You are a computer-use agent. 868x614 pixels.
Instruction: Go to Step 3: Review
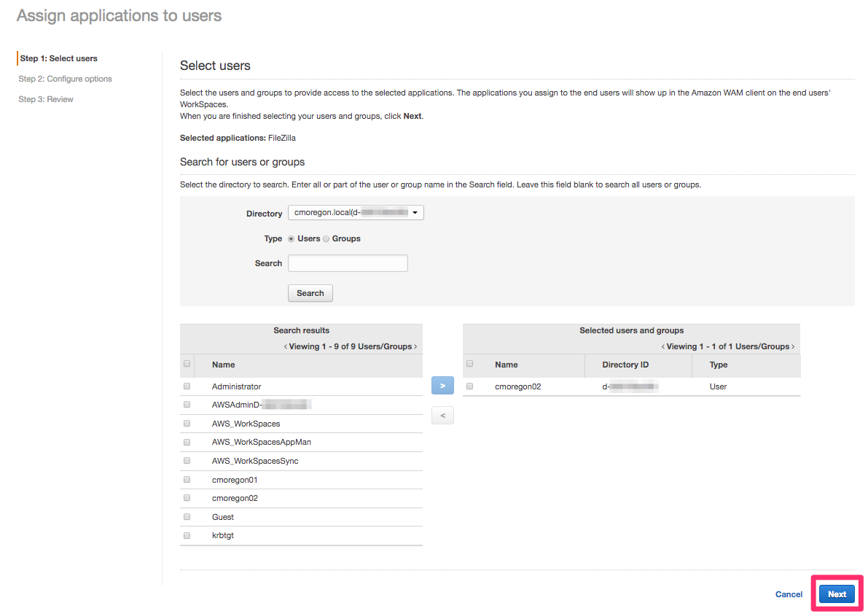point(46,98)
